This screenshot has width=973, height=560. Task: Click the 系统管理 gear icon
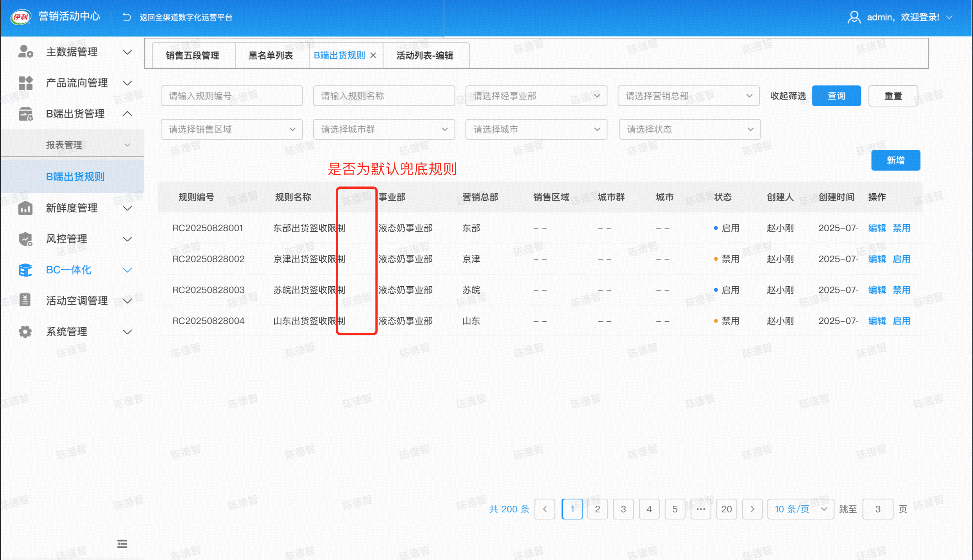pyautogui.click(x=26, y=332)
